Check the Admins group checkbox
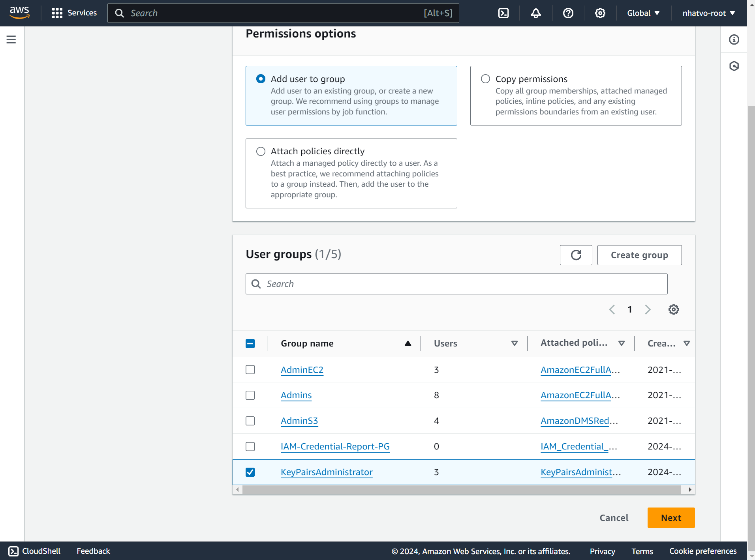 [x=250, y=395]
